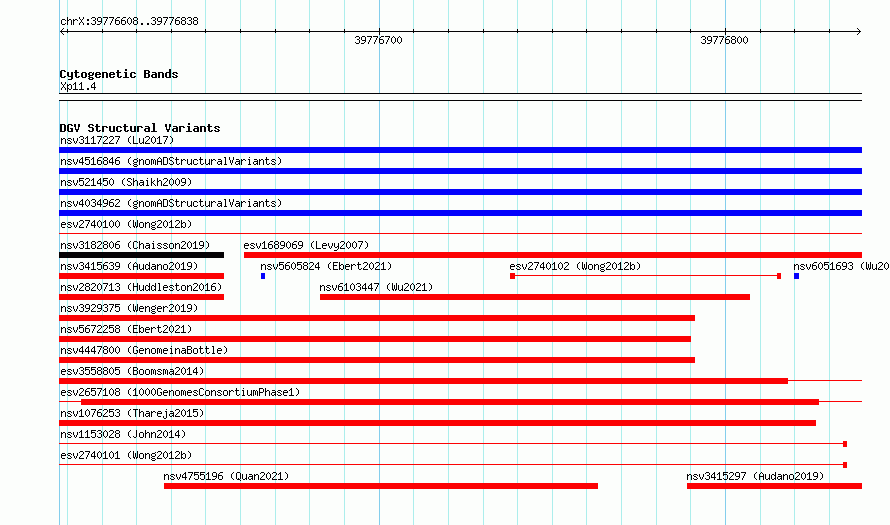Click red bar under esv1689069 (Levy2007)
Screen dimensions: 890x525
553,255
